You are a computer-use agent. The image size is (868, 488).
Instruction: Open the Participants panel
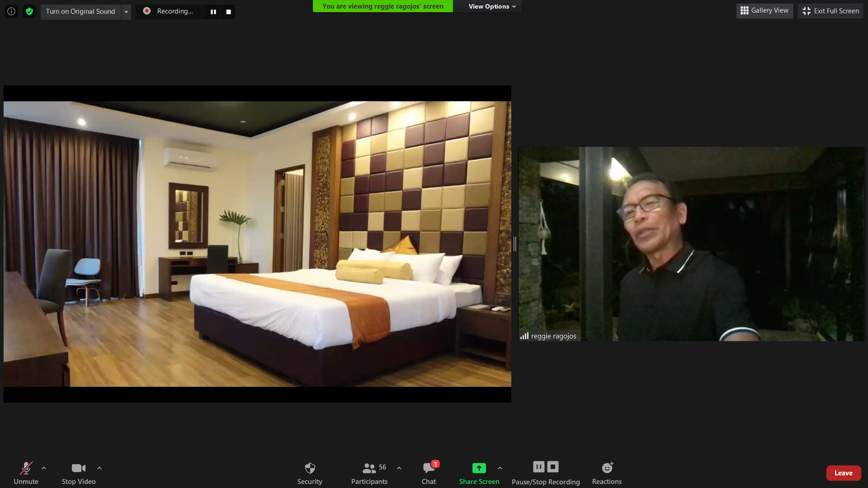point(369,473)
